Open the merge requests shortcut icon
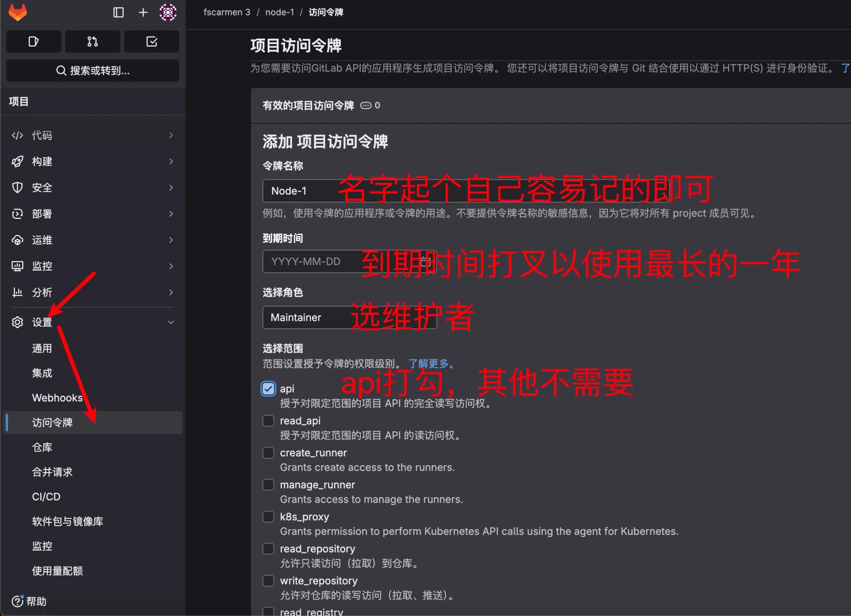Viewport: 851px width, 616px height. pyautogui.click(x=93, y=42)
